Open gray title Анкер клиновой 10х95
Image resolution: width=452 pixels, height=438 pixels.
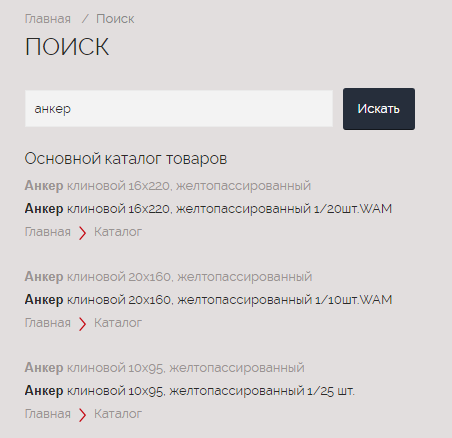[x=165, y=368]
